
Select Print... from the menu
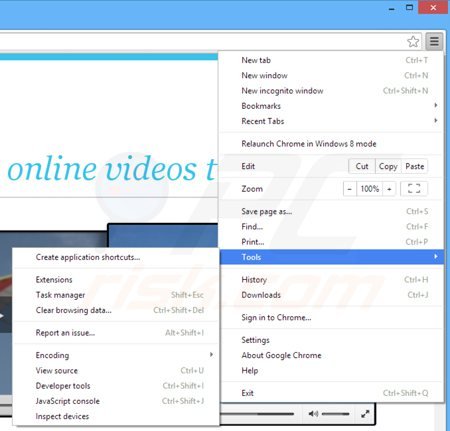point(332,242)
